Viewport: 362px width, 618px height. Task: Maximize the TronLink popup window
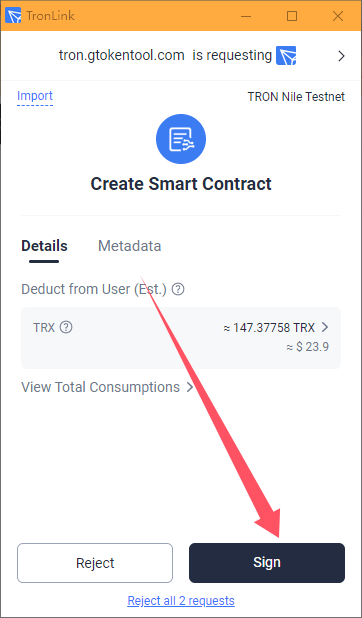pyautogui.click(x=292, y=16)
